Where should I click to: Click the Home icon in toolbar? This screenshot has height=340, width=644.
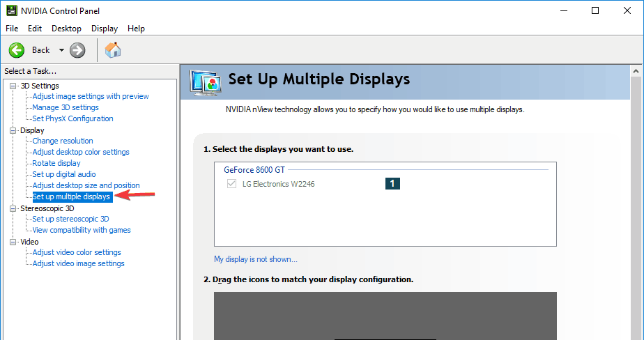click(x=112, y=49)
